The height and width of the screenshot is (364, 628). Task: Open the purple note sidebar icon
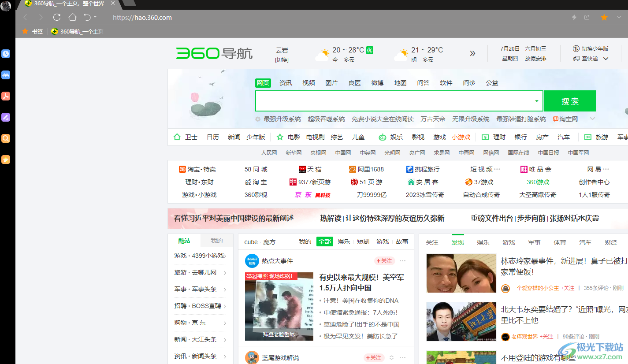6,117
